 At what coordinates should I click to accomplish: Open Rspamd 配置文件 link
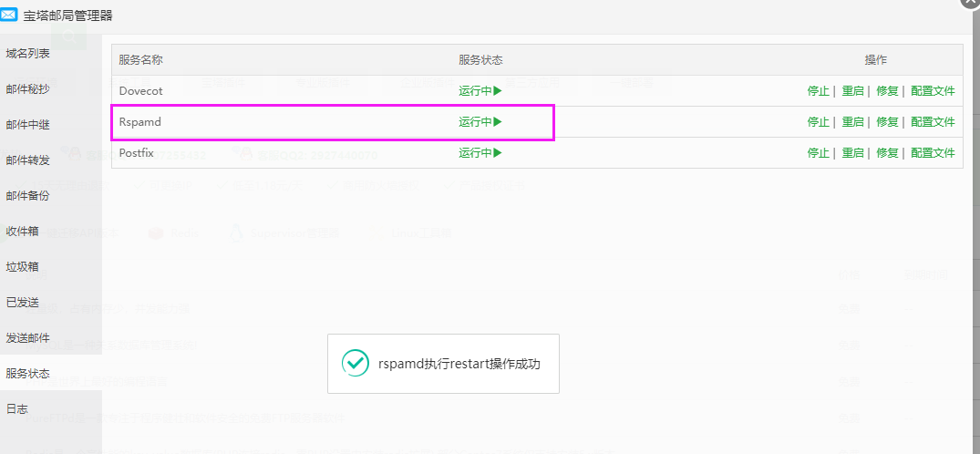tap(933, 122)
